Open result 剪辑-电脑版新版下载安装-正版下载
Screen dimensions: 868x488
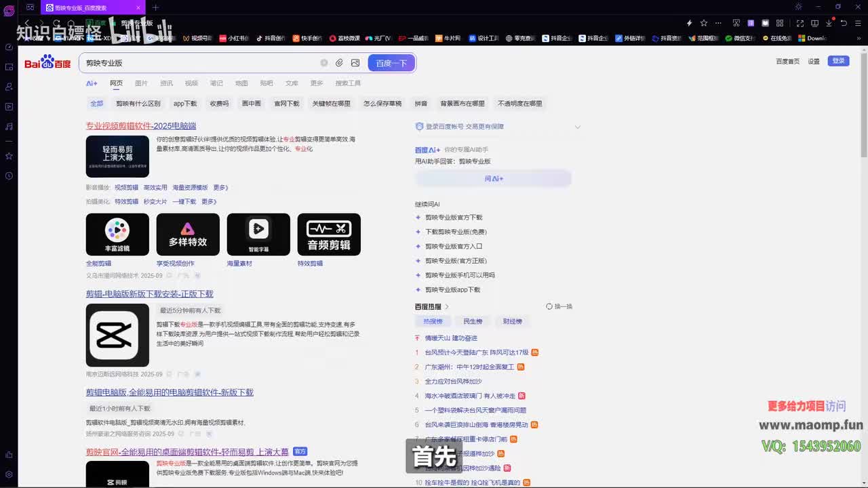pos(149,294)
